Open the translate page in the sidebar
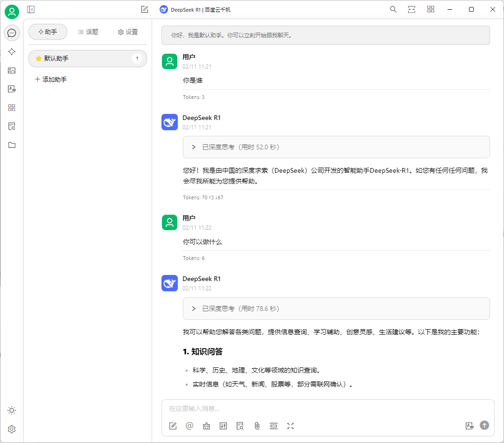The image size is (504, 443). 12,89
